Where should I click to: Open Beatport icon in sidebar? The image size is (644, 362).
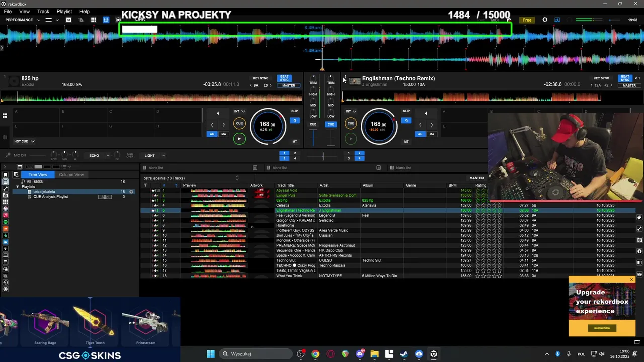tap(5, 235)
